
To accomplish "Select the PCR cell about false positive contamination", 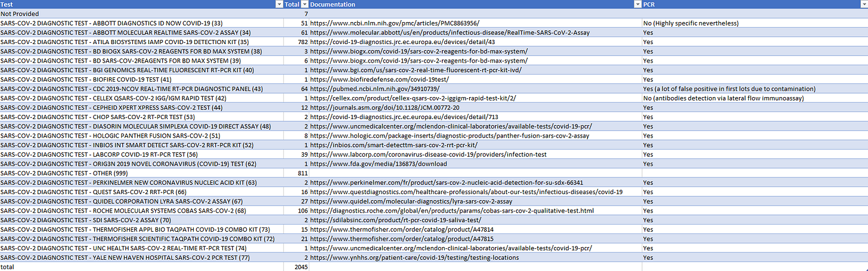I will [728, 89].
